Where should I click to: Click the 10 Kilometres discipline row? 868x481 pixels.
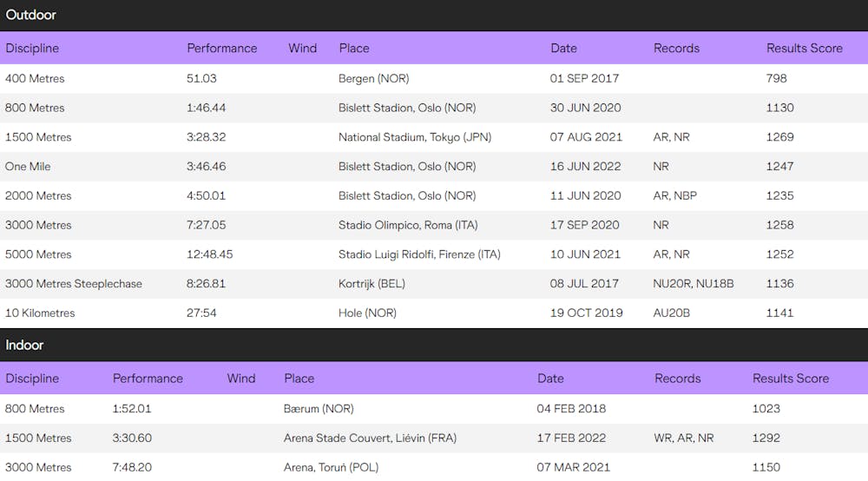click(x=40, y=313)
